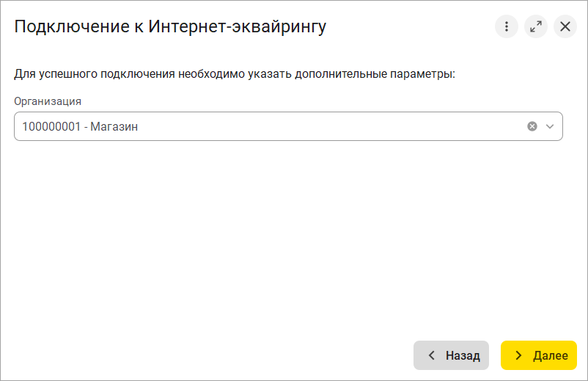This screenshot has width=588, height=381.
Task: Click the "Далее" text label
Action: [x=551, y=355]
